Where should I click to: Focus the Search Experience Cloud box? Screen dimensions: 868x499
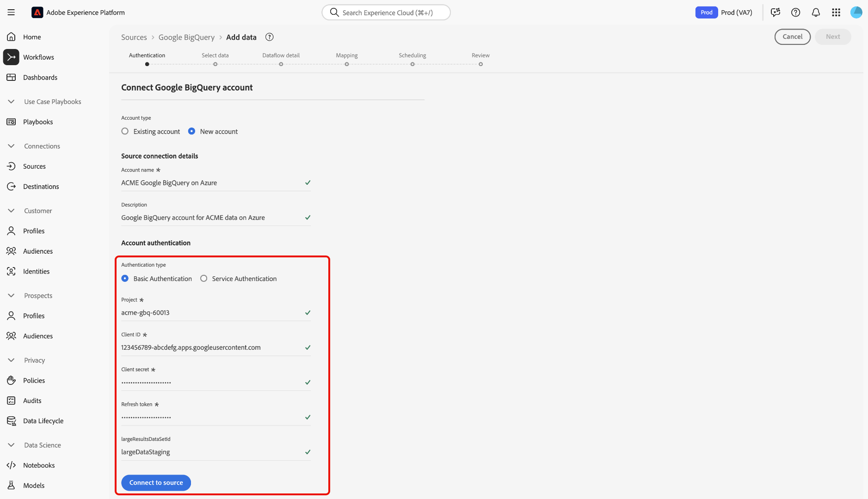click(x=386, y=12)
